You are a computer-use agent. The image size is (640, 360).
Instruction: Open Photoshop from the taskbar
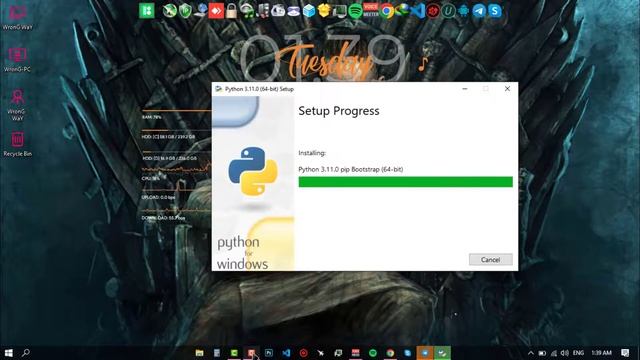pos(269,353)
